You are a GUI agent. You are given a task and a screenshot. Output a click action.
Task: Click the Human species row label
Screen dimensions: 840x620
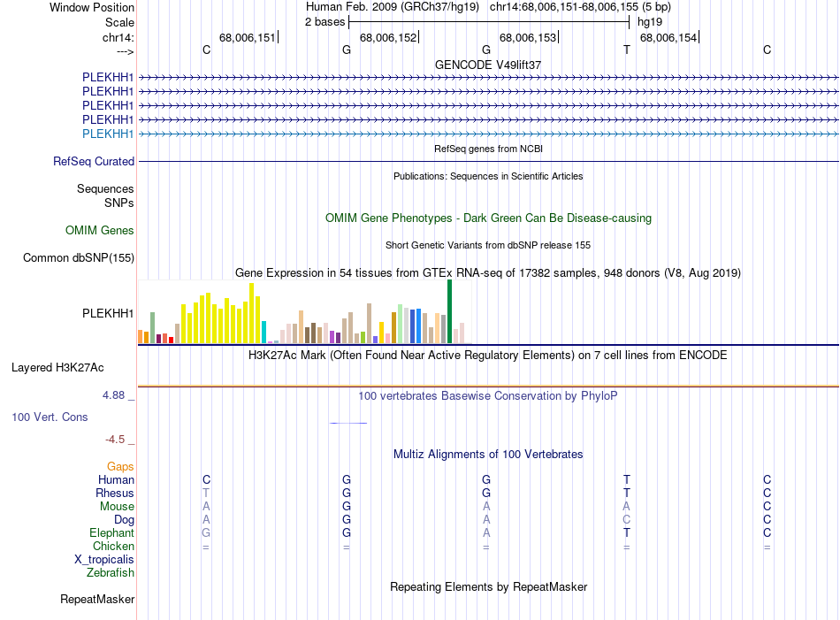(116, 479)
